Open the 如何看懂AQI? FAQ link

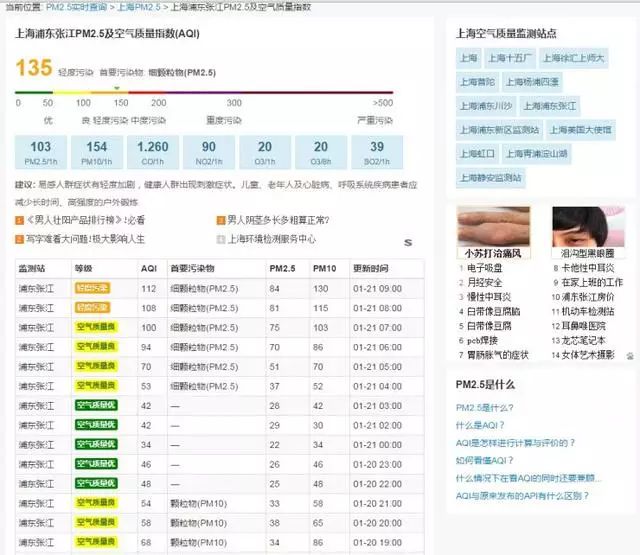(x=484, y=460)
